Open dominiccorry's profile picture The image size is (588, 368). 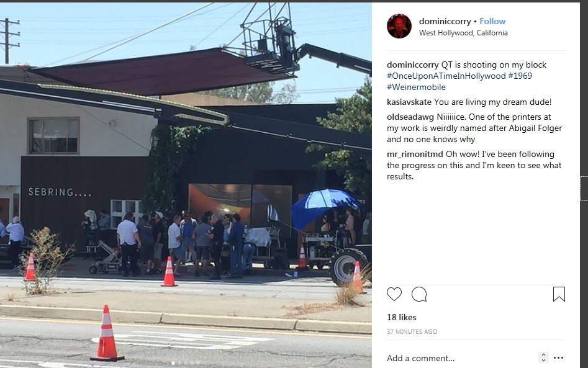pyautogui.click(x=399, y=26)
